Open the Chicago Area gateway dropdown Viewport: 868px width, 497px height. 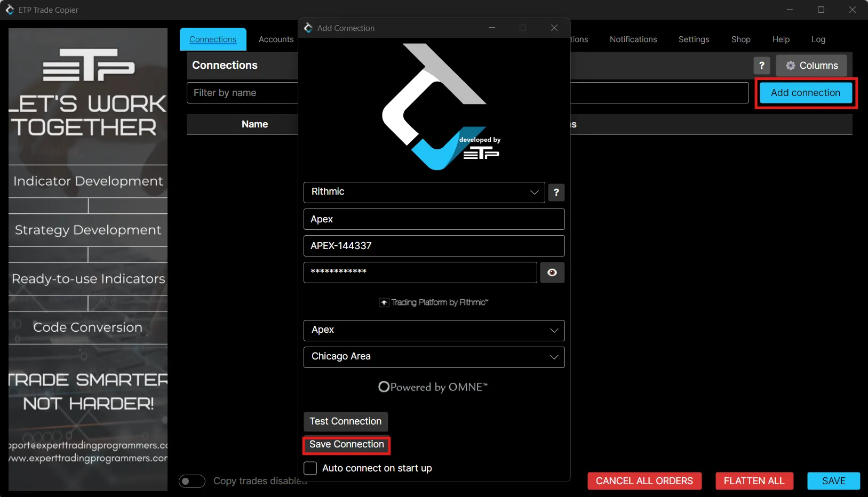coord(434,357)
